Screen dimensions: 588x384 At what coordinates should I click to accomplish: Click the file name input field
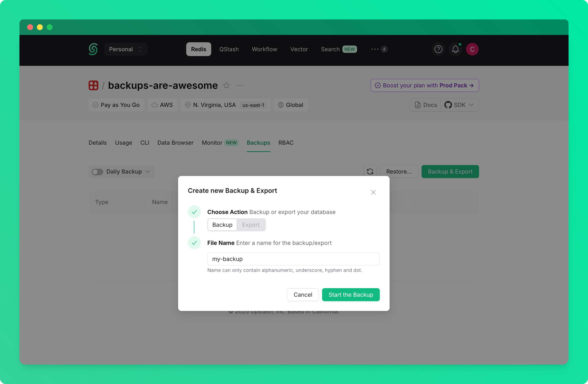point(293,259)
